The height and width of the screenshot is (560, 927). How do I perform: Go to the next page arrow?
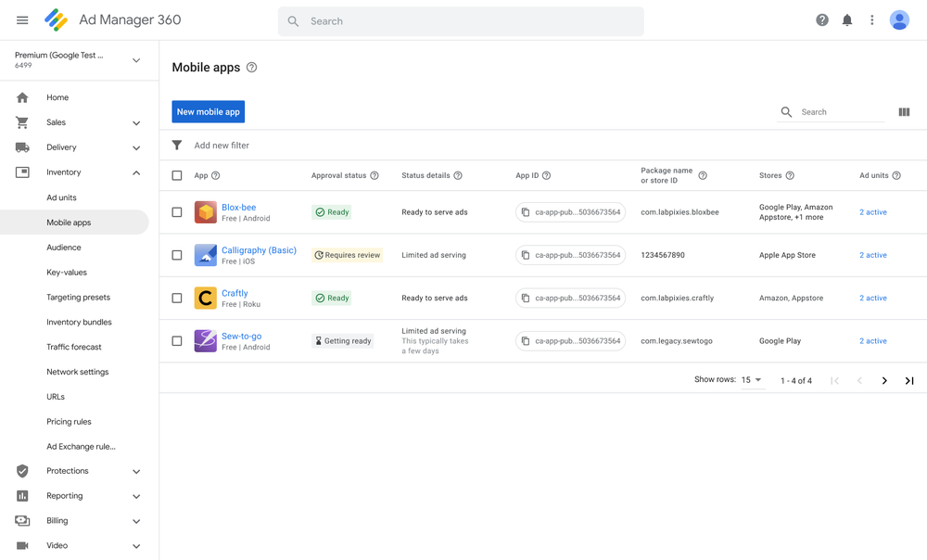(884, 381)
